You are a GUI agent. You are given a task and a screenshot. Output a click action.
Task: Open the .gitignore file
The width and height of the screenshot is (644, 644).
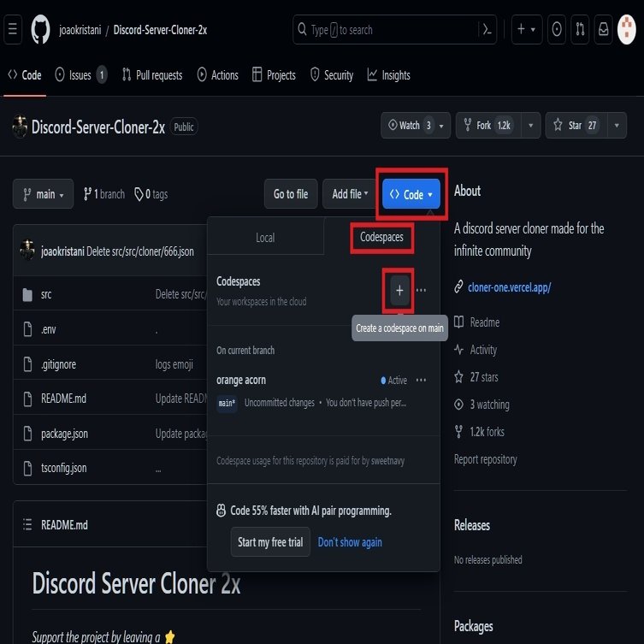(x=58, y=364)
